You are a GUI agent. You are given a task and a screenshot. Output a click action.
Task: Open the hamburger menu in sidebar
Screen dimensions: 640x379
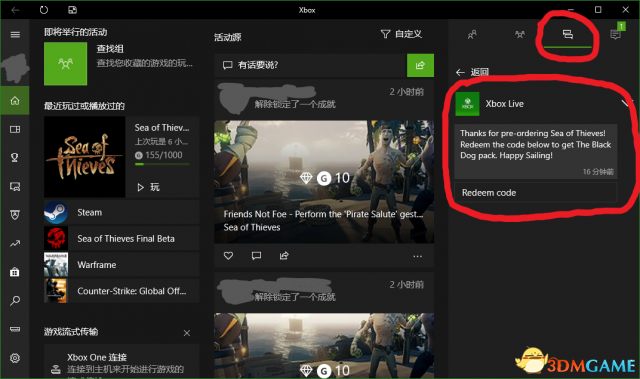(15, 35)
